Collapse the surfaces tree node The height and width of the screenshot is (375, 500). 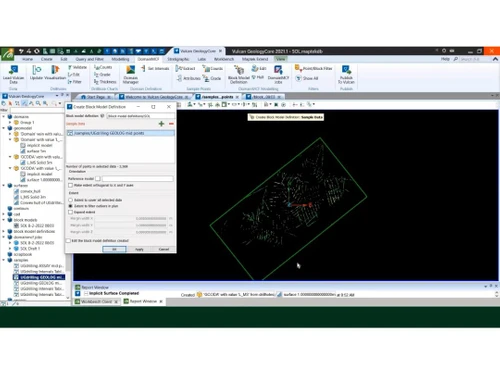[4, 185]
